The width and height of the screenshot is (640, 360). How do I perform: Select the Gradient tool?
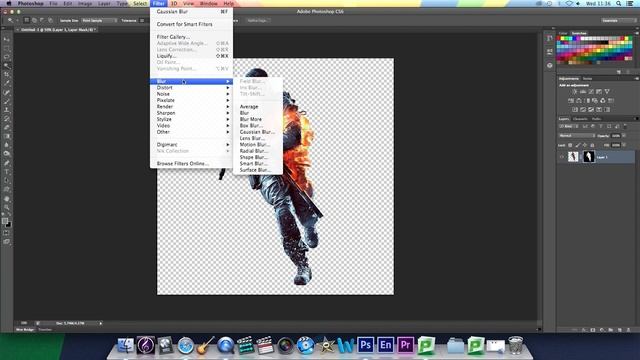(x=7, y=136)
